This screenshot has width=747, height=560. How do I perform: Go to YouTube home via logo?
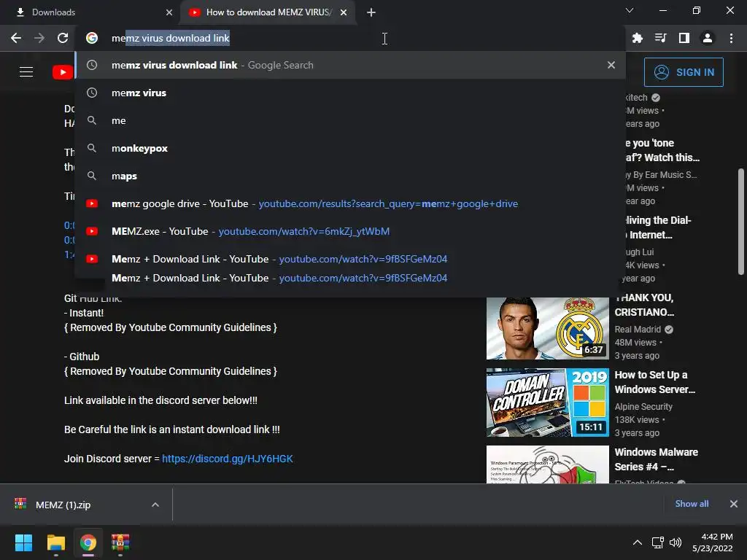pos(63,72)
